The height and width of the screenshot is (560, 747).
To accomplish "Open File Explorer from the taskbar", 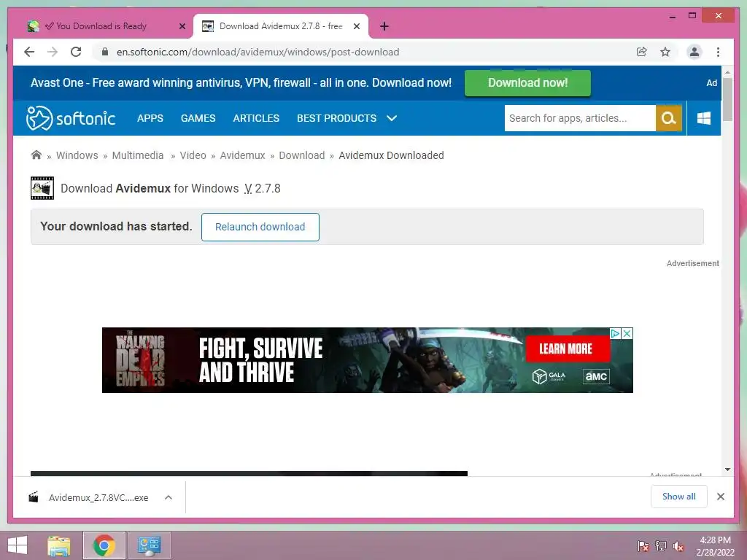I will (59, 545).
